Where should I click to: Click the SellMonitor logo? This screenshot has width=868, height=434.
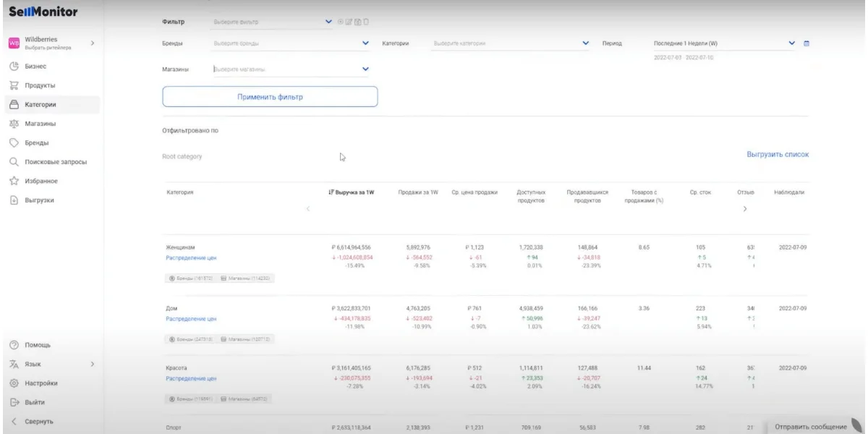(x=43, y=14)
